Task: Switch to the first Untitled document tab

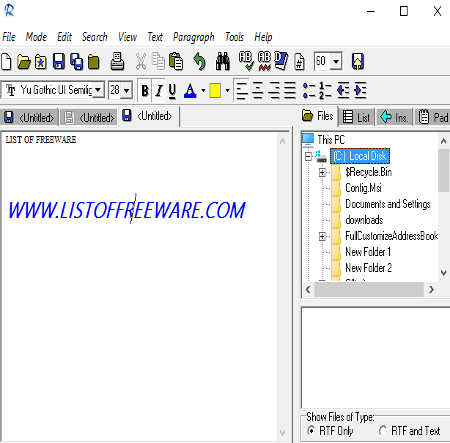Action: [29, 117]
